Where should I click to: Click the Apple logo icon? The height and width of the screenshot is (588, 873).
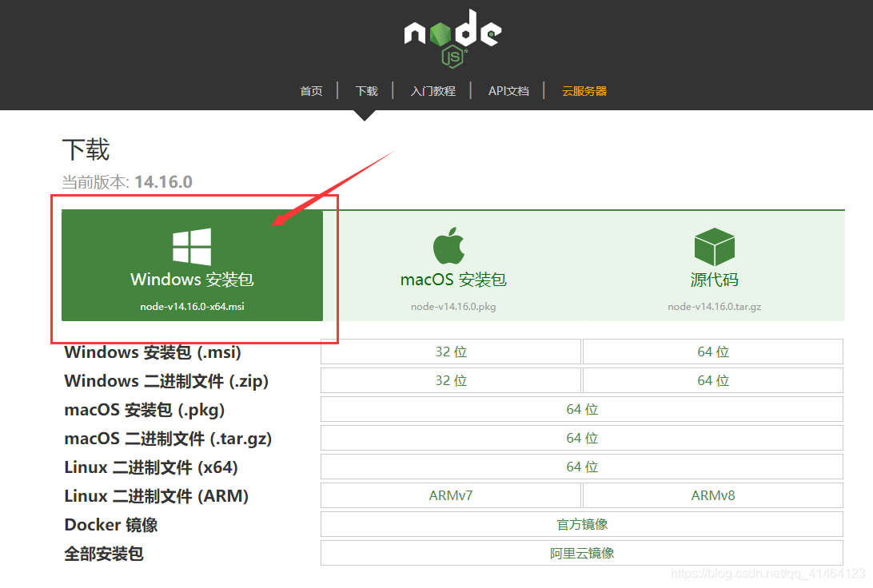[x=448, y=245]
